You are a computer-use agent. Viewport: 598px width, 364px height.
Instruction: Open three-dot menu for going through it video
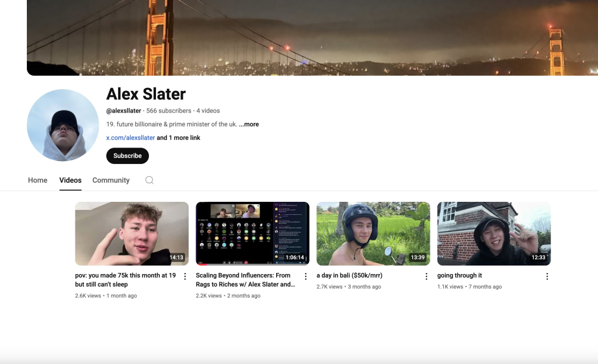[x=547, y=276]
